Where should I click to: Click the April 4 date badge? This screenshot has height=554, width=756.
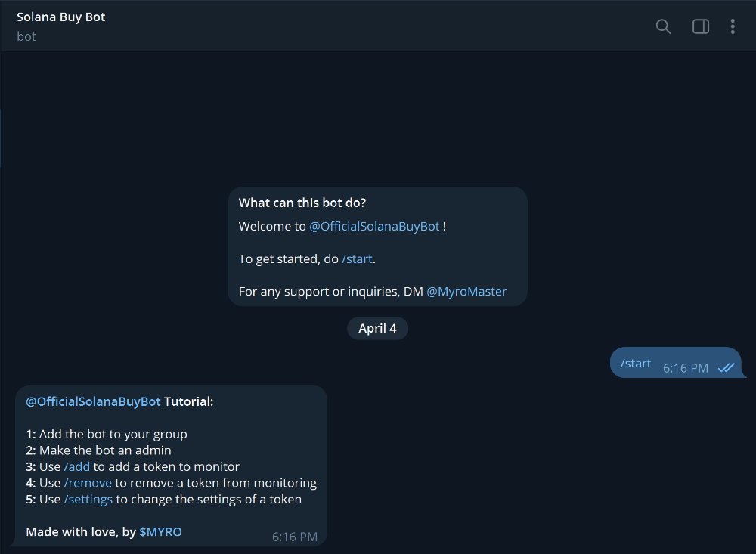point(377,328)
